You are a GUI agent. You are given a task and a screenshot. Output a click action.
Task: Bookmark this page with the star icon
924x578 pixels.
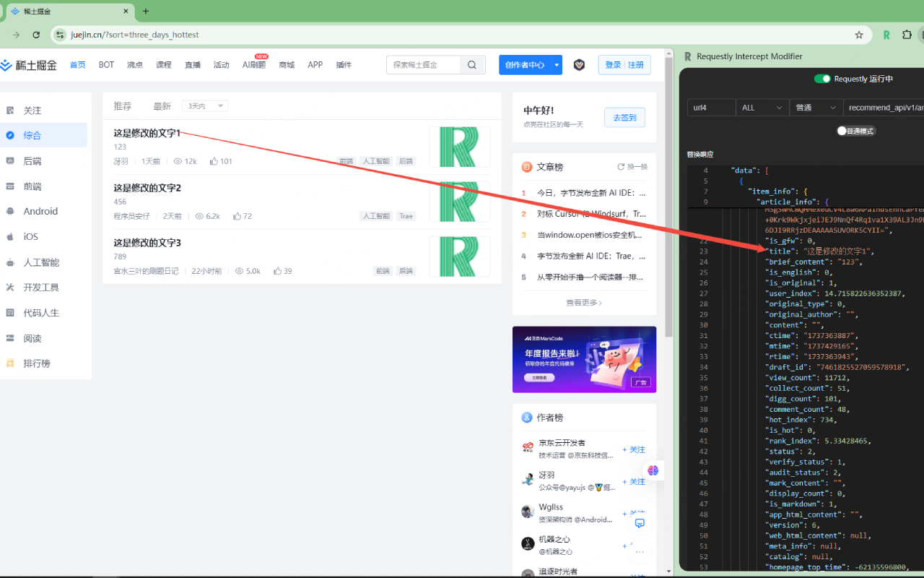(x=859, y=35)
